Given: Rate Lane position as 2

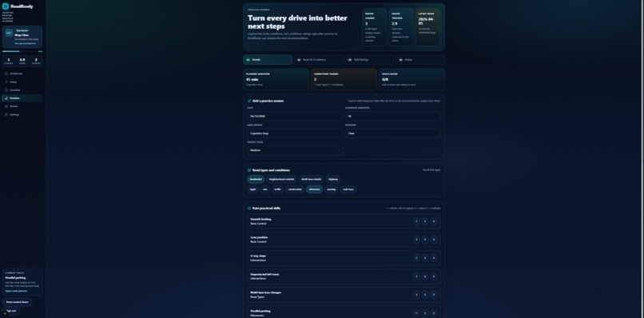Looking at the screenshot, I should coord(425,240).
